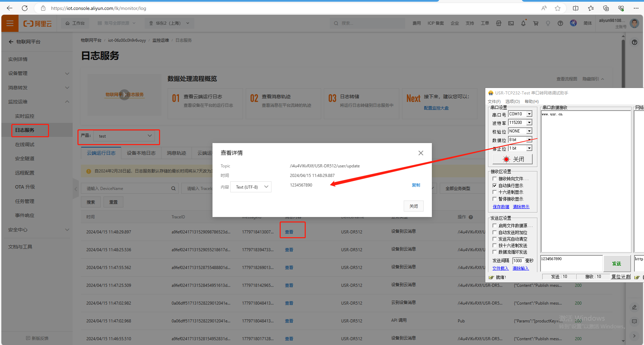Click the 发送间隔 interval input field
Screen dimensions: 644x345
pyautogui.click(x=518, y=261)
